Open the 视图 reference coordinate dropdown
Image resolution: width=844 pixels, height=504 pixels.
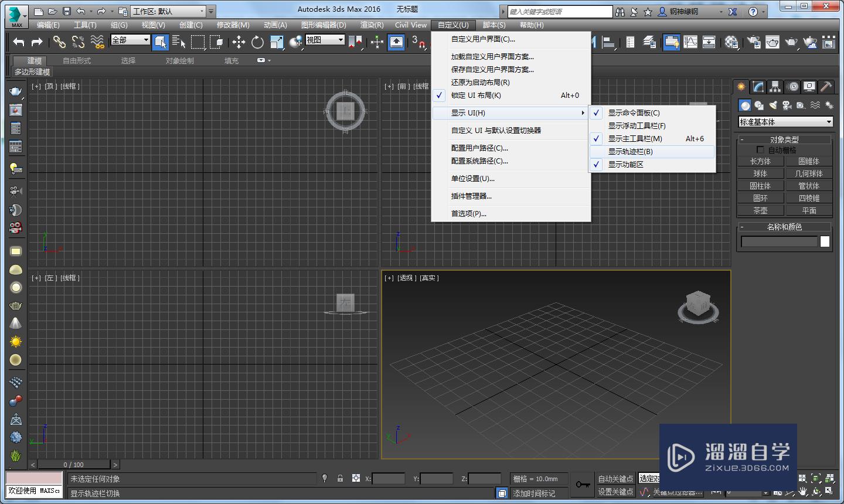325,40
